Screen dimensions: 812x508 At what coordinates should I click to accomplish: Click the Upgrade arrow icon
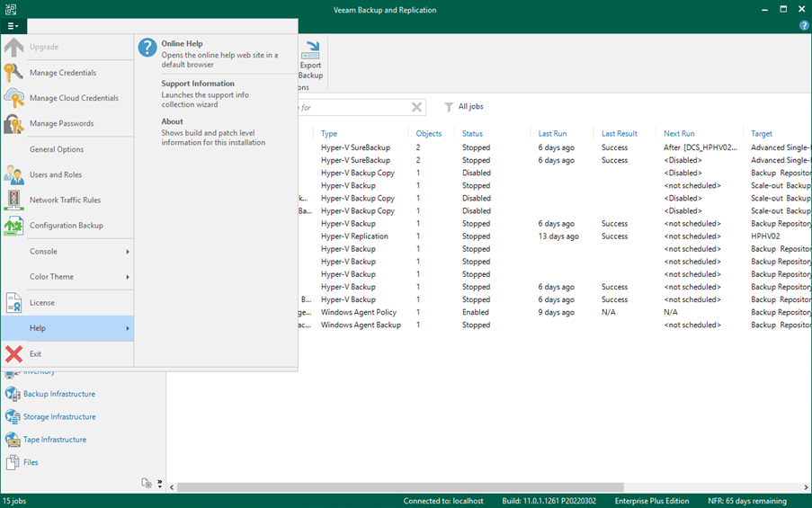click(x=14, y=47)
